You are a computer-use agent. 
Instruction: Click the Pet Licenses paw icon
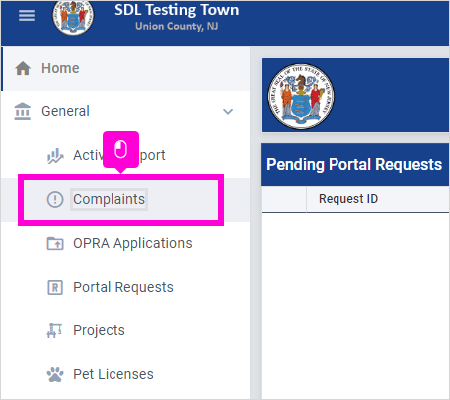(55, 374)
